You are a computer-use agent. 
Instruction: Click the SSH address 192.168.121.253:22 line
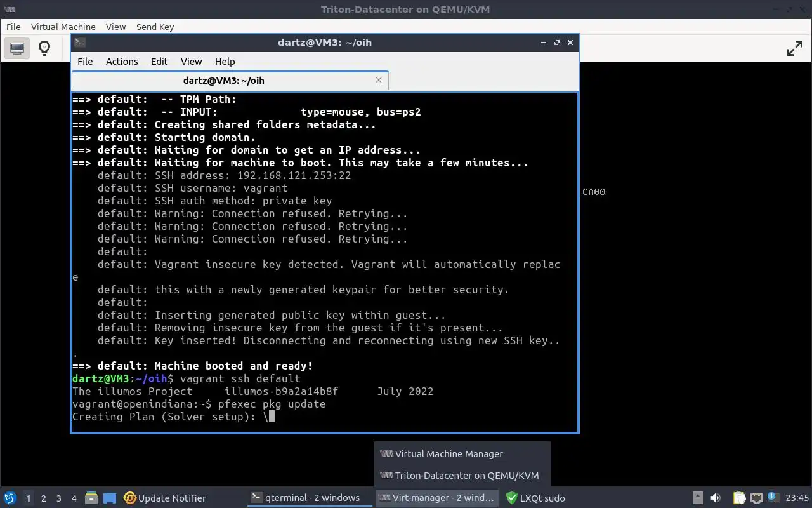pos(224,175)
